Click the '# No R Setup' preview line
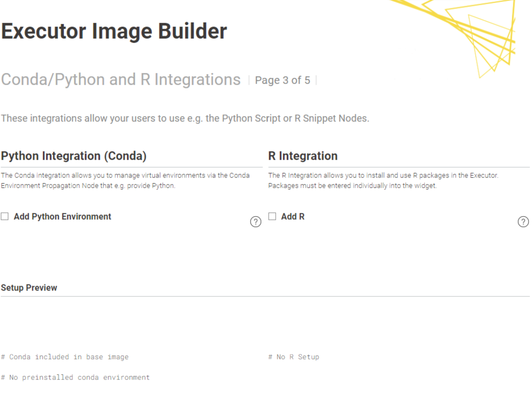The width and height of the screenshot is (532, 397). pyautogui.click(x=293, y=357)
